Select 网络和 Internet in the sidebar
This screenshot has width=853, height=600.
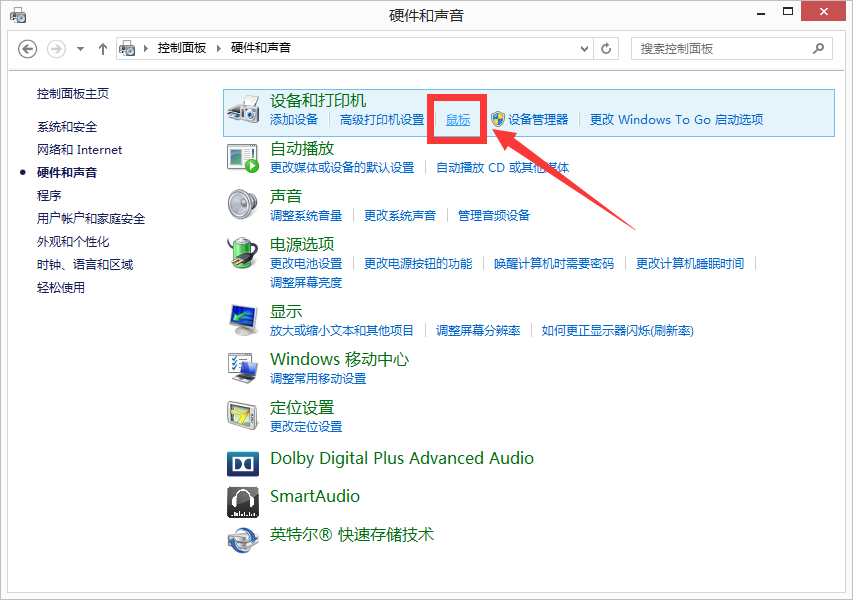point(79,150)
